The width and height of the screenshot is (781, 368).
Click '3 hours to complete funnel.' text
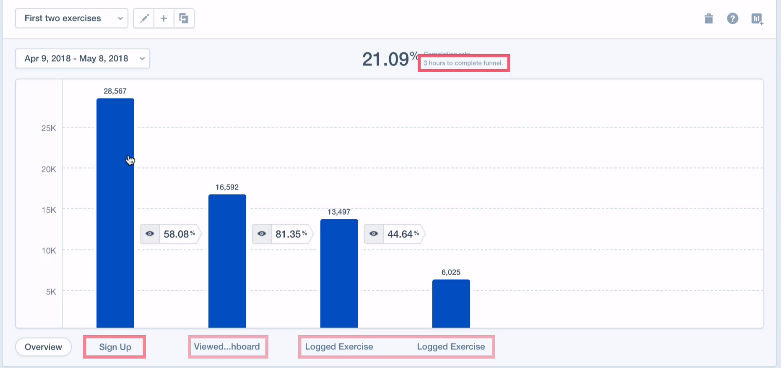pos(464,64)
